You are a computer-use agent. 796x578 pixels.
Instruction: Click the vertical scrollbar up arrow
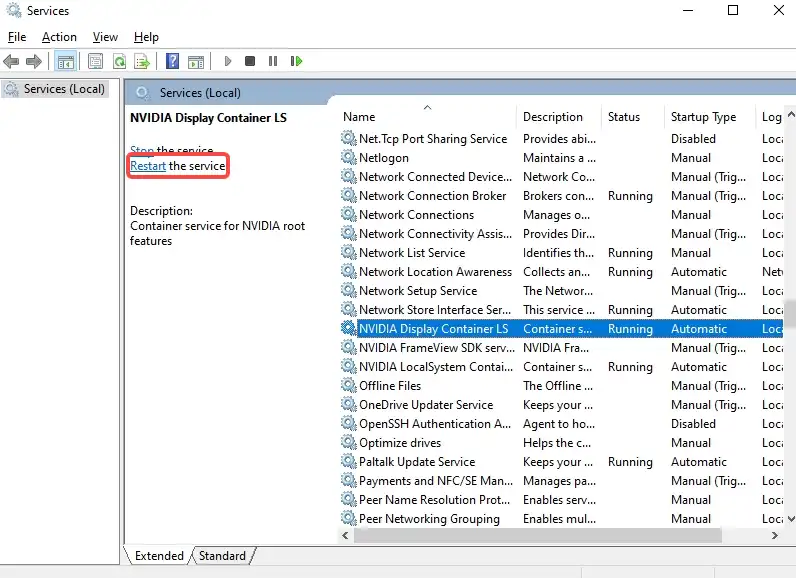(x=791, y=114)
